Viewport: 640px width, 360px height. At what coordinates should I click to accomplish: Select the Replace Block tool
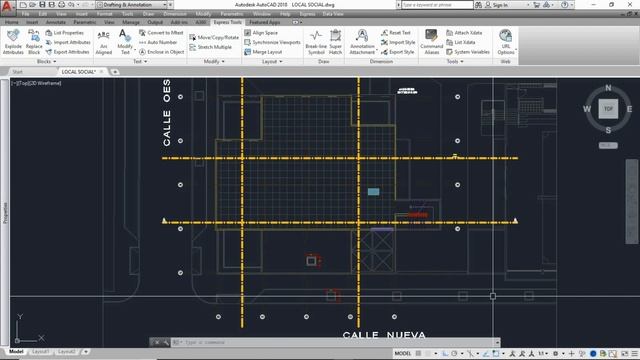tap(34, 42)
